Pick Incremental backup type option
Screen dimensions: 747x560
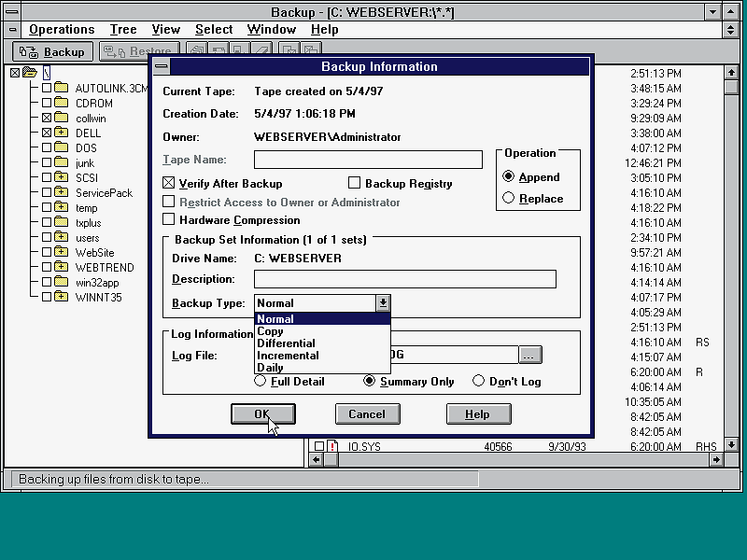(288, 356)
